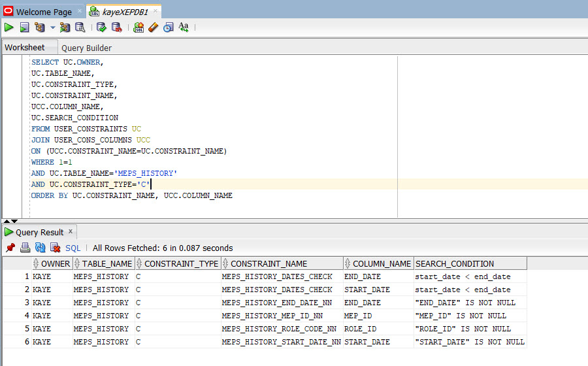Place cursor on the WHERE 1=1 line

pos(52,162)
